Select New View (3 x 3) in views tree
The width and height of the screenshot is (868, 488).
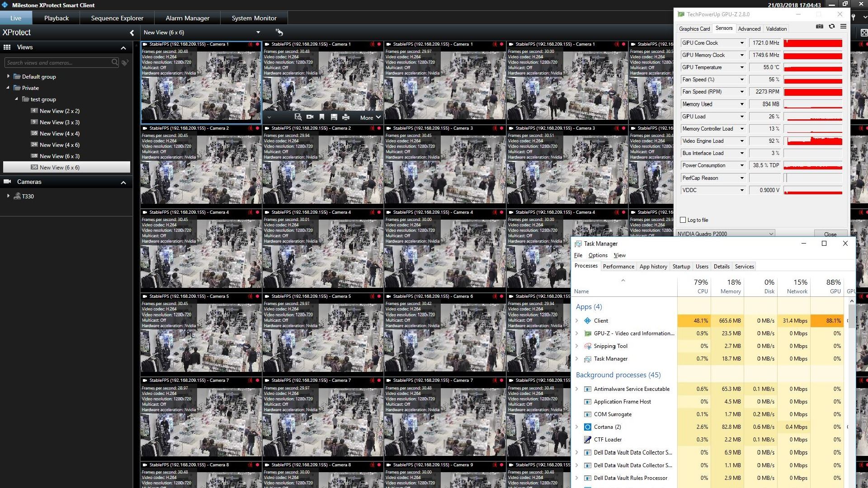pos(60,122)
